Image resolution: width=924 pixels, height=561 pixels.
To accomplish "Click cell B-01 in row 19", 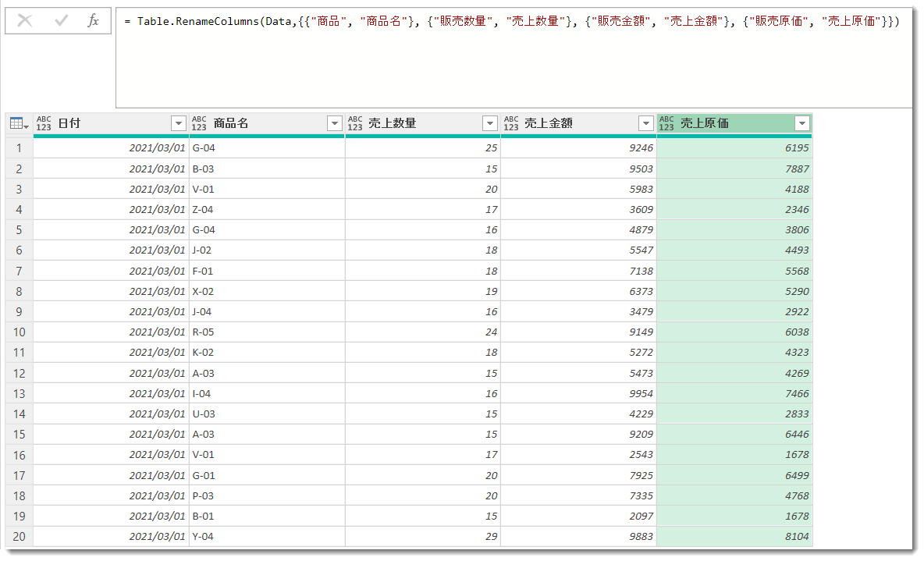I will pyautogui.click(x=266, y=516).
